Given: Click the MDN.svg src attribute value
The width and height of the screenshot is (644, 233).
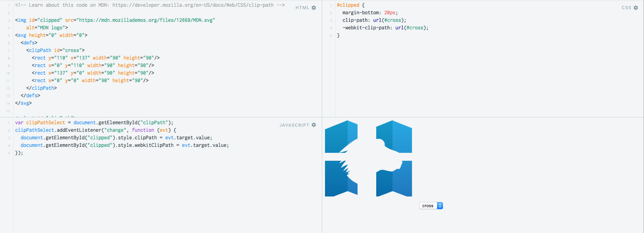Looking at the screenshot, I should pyautogui.click(x=146, y=20).
